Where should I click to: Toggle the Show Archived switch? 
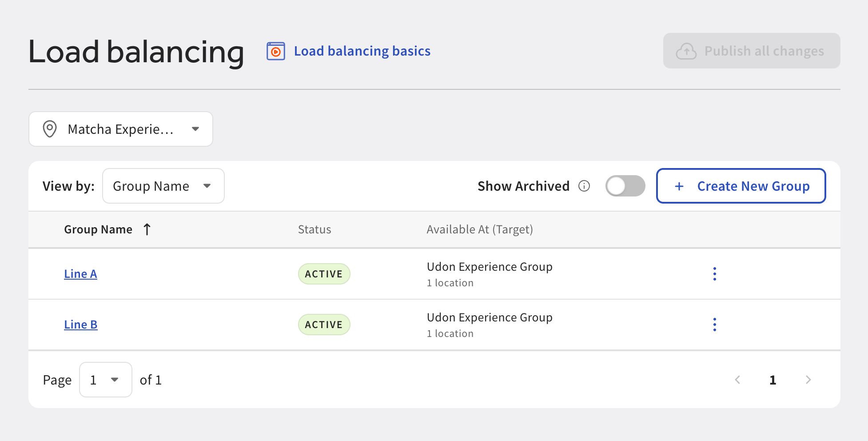[625, 186]
